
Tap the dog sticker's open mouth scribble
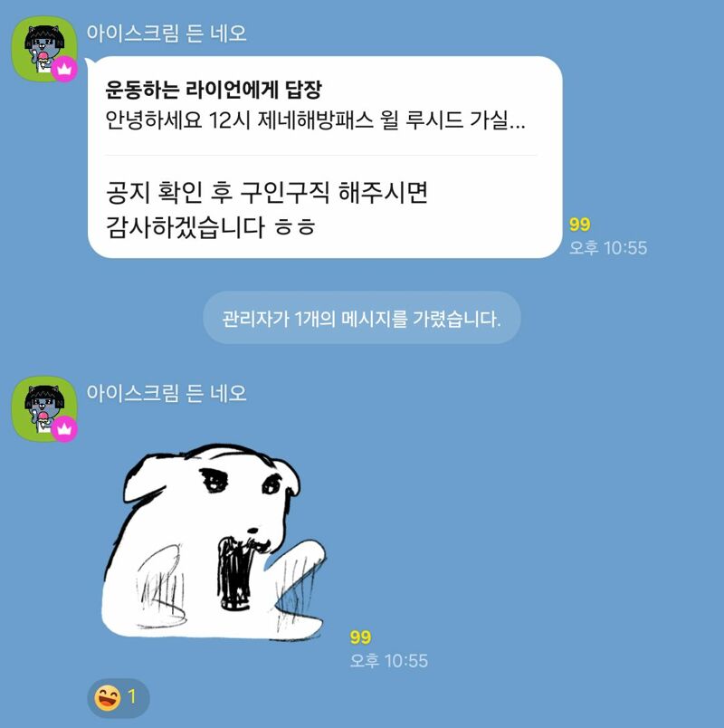click(236, 573)
